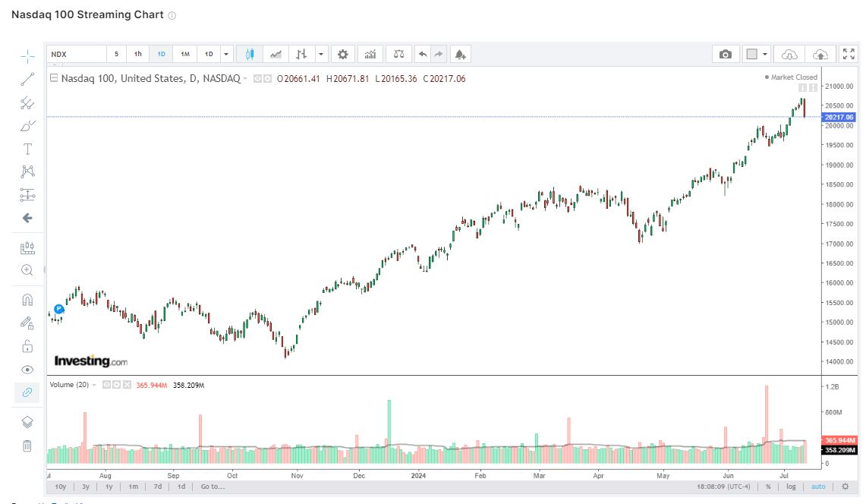Click the trash can remove drawings icon

[x=27, y=446]
